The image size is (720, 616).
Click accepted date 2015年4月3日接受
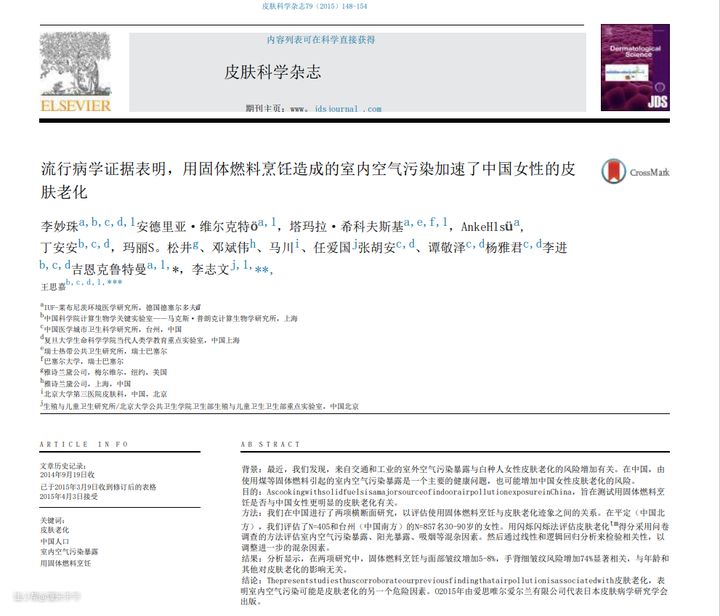tap(68, 496)
